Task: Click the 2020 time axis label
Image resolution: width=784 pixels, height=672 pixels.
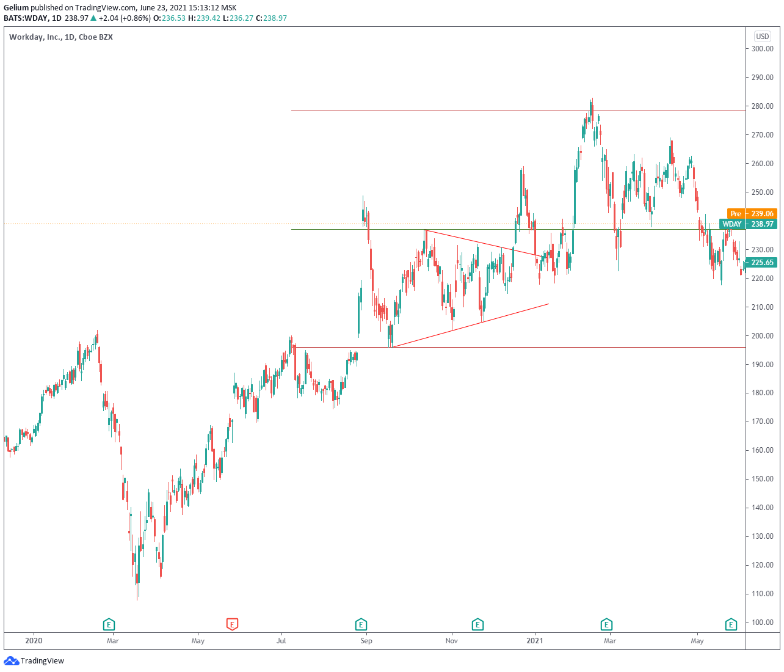Action: point(34,641)
